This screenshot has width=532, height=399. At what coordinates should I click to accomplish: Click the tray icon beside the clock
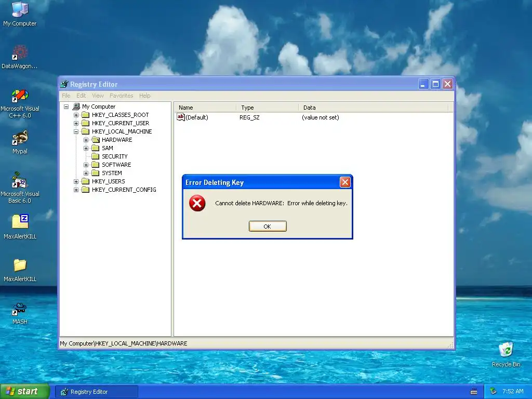point(493,391)
